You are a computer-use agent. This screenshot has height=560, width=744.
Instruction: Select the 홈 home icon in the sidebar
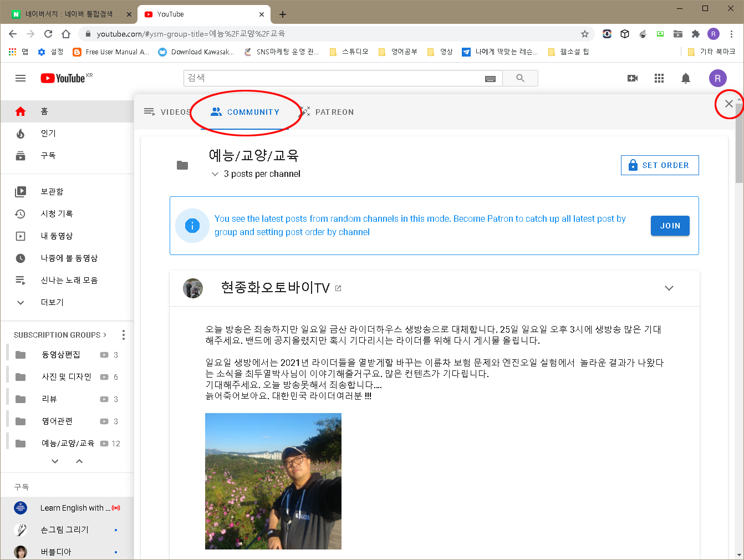pyautogui.click(x=21, y=111)
